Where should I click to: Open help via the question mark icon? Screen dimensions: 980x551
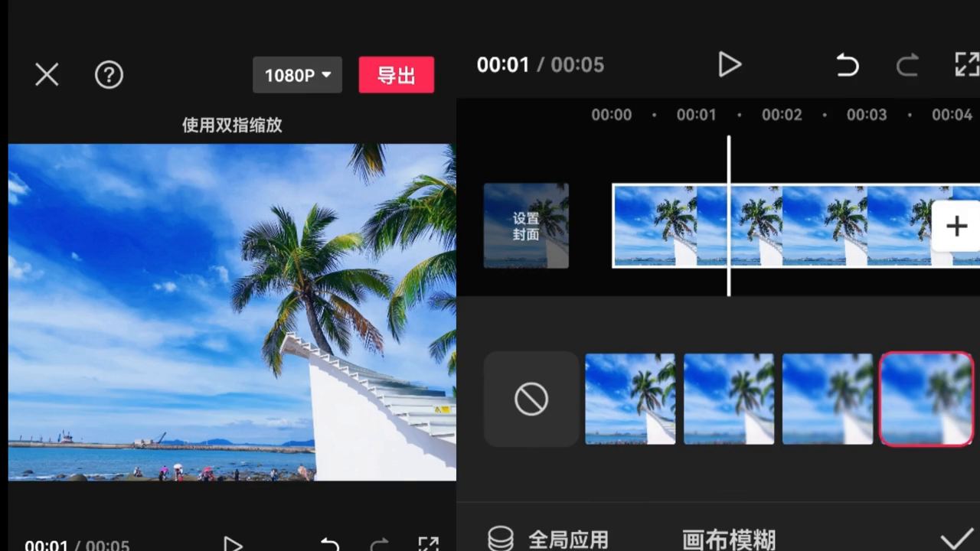[109, 75]
